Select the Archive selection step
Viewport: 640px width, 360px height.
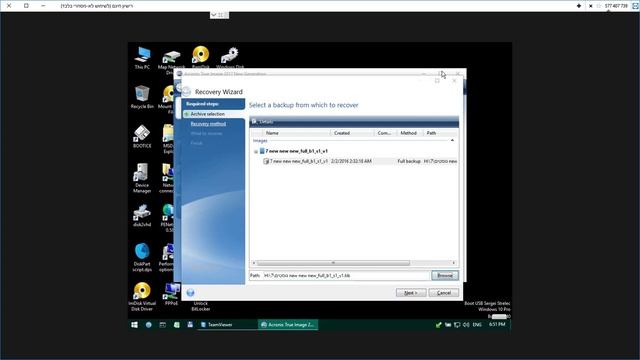coord(207,114)
